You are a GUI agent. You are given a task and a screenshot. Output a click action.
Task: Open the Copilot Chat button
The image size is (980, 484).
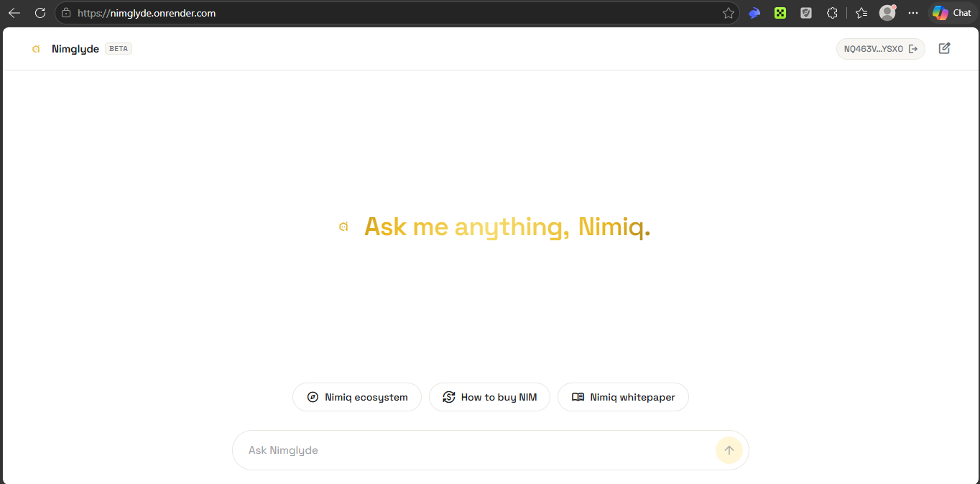952,13
